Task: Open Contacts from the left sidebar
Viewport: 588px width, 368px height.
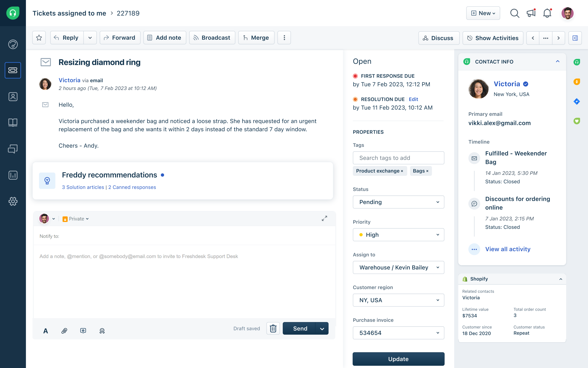Action: pos(13,97)
